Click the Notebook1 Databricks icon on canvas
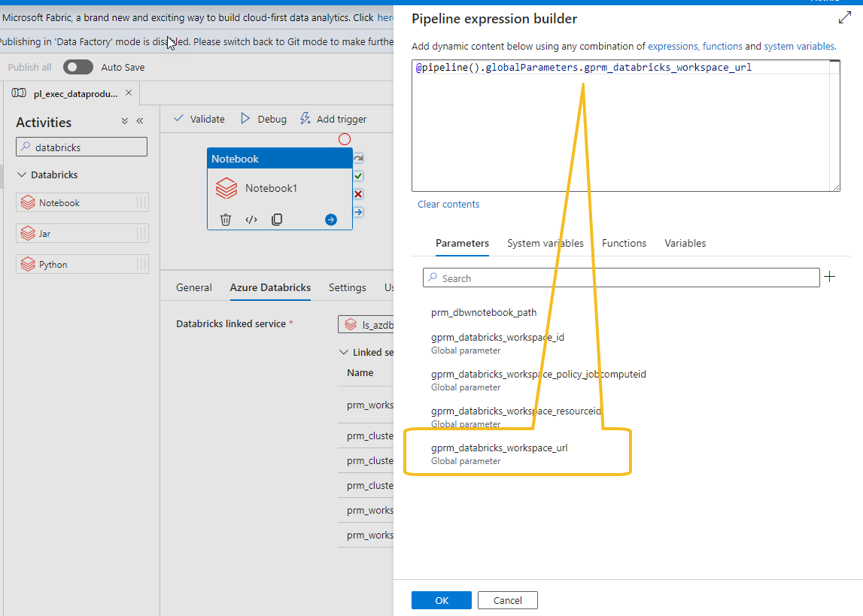The image size is (863, 616). [x=226, y=188]
